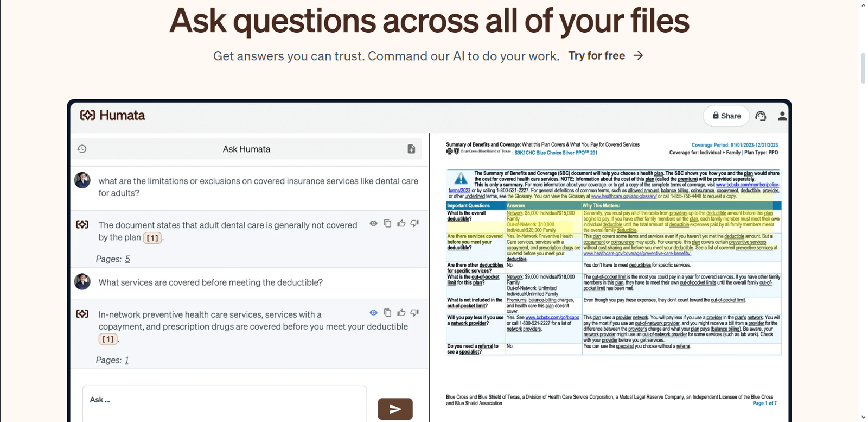Click user avatar beside deductible question
This screenshot has width=868, height=422.
(x=82, y=281)
